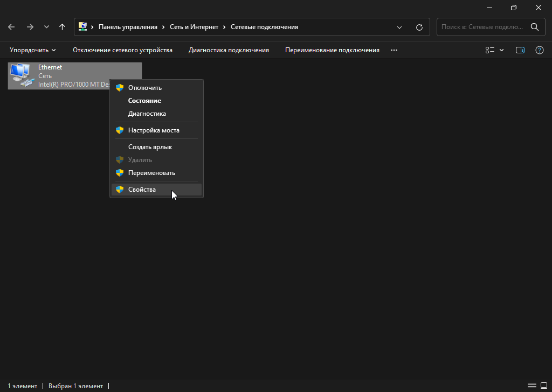The width and height of the screenshot is (552, 392).
Task: Click Диагностика подключения in the toolbar
Action: click(229, 50)
